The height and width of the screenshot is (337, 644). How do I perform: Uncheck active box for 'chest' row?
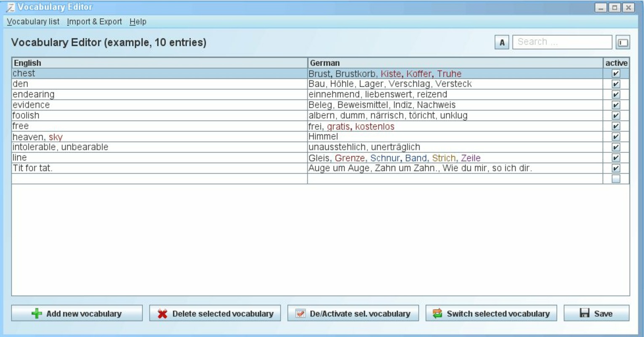pyautogui.click(x=616, y=73)
